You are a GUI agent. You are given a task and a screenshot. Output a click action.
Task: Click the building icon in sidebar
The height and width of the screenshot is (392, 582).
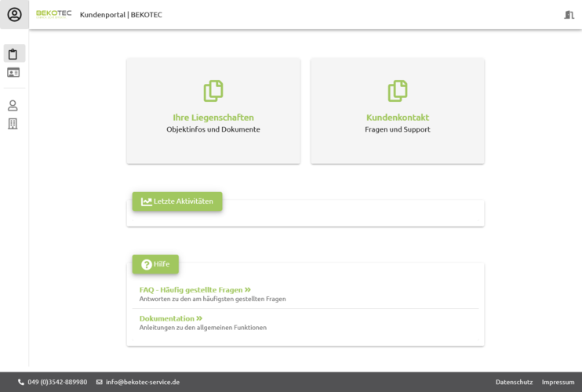(13, 124)
